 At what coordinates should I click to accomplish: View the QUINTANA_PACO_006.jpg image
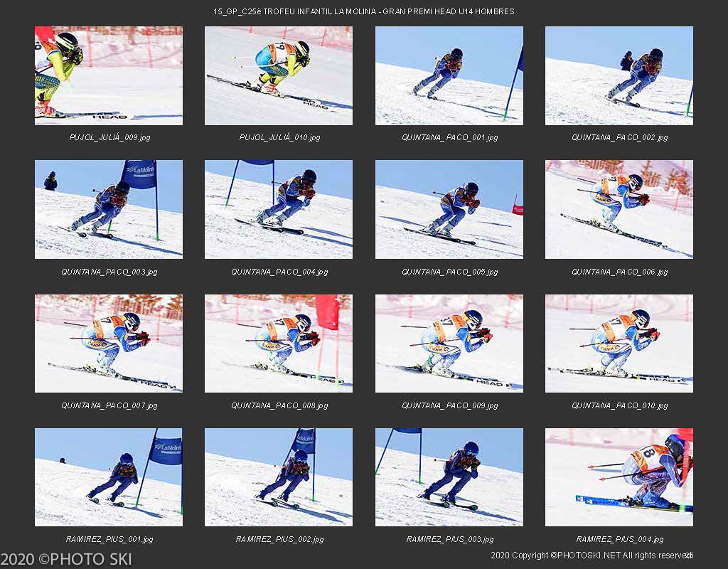coord(619,210)
